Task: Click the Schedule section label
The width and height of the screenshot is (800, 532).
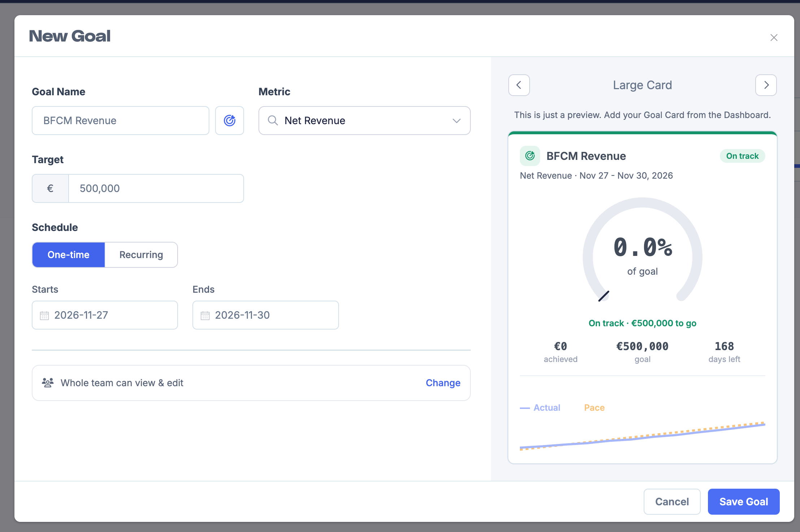Action: click(55, 227)
